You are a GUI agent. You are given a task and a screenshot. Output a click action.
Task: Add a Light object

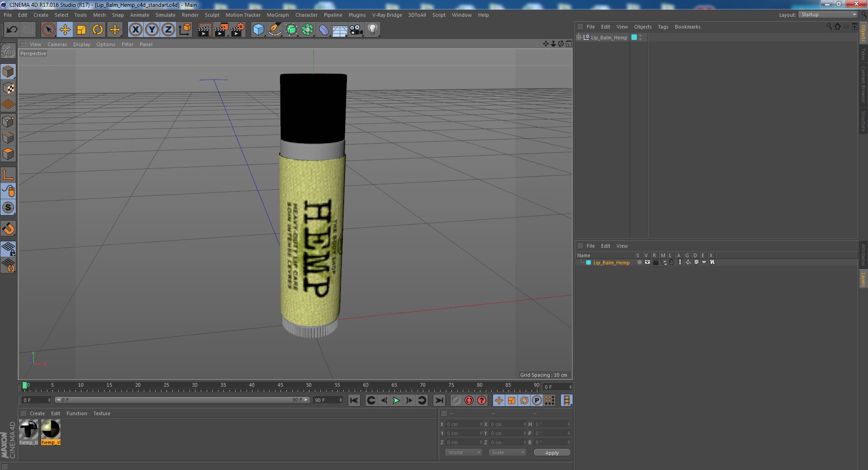point(372,30)
